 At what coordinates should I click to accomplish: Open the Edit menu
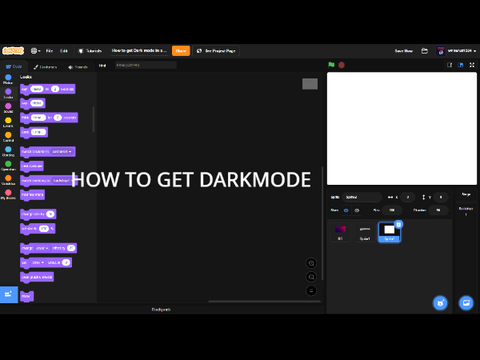tap(64, 51)
